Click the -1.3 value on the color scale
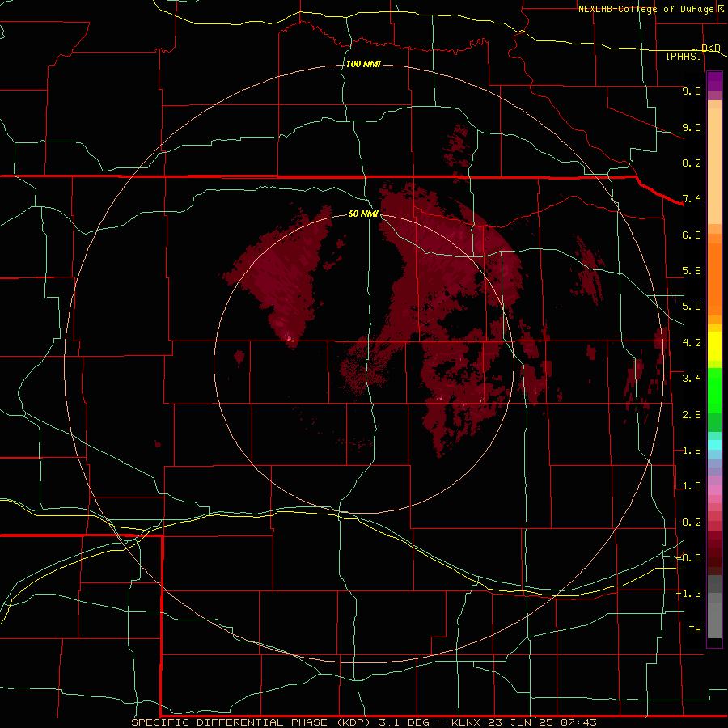This screenshot has height=728, width=728. (688, 594)
